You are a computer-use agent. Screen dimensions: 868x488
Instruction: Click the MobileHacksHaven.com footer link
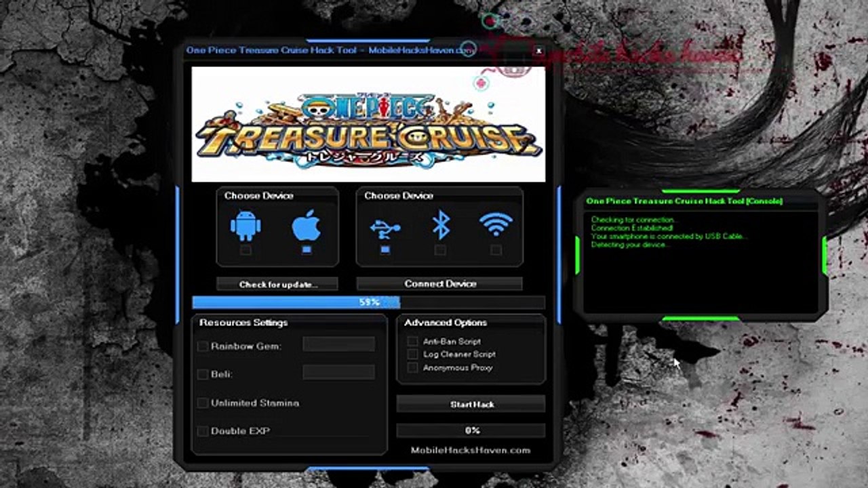[471, 450]
